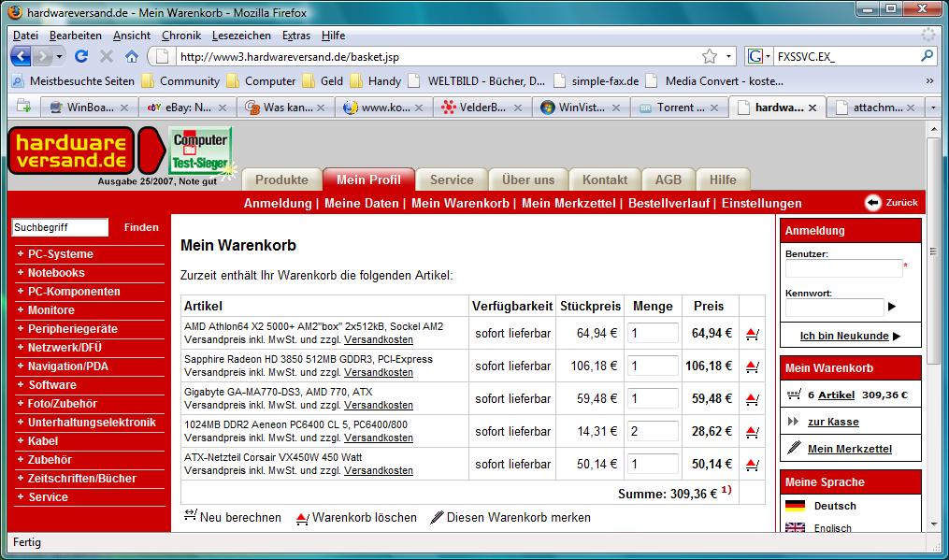The image size is (949, 560).
Task: Click the browser address bar
Action: click(439, 56)
